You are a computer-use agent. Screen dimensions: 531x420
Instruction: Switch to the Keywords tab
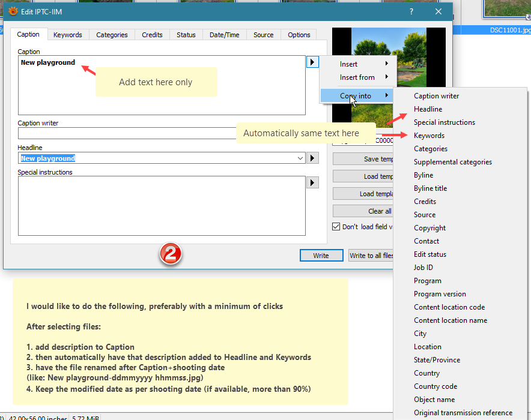(68, 35)
